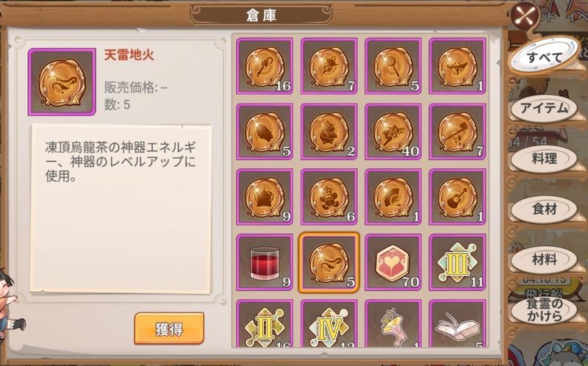588x366 pixels.
Task: Select the magnifier-shaped artifact medal
Action: (x=393, y=66)
